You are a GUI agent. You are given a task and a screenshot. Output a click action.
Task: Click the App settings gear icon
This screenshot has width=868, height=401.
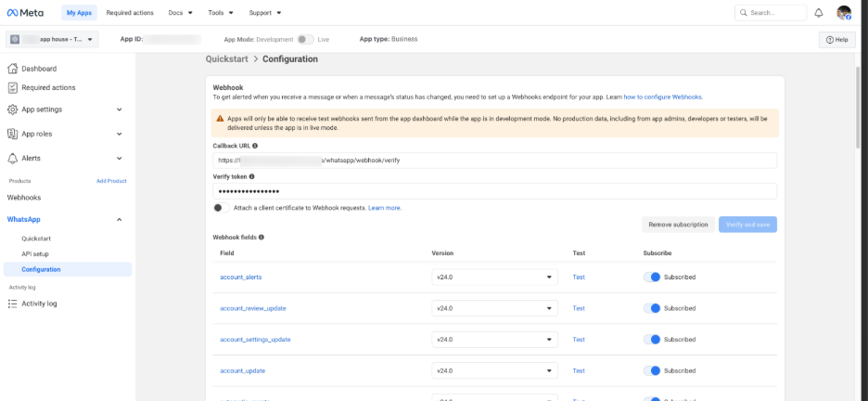click(x=13, y=110)
